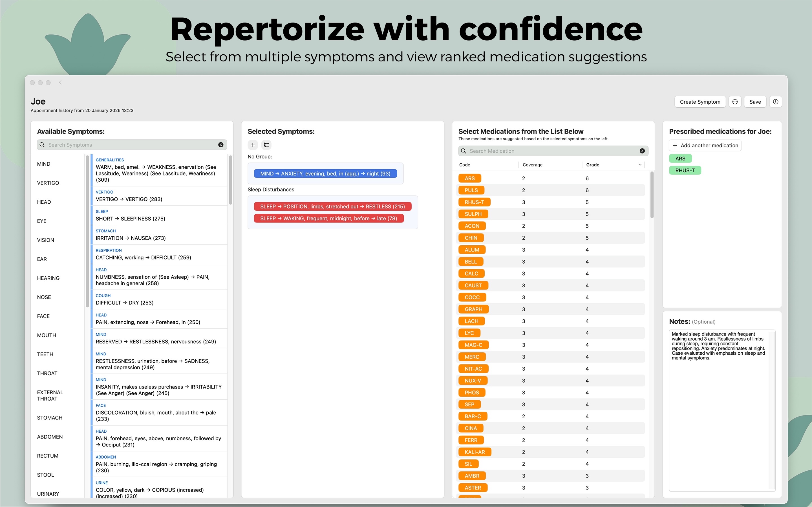The width and height of the screenshot is (812, 507).
Task: Sort medications by Code column
Action: (465, 165)
